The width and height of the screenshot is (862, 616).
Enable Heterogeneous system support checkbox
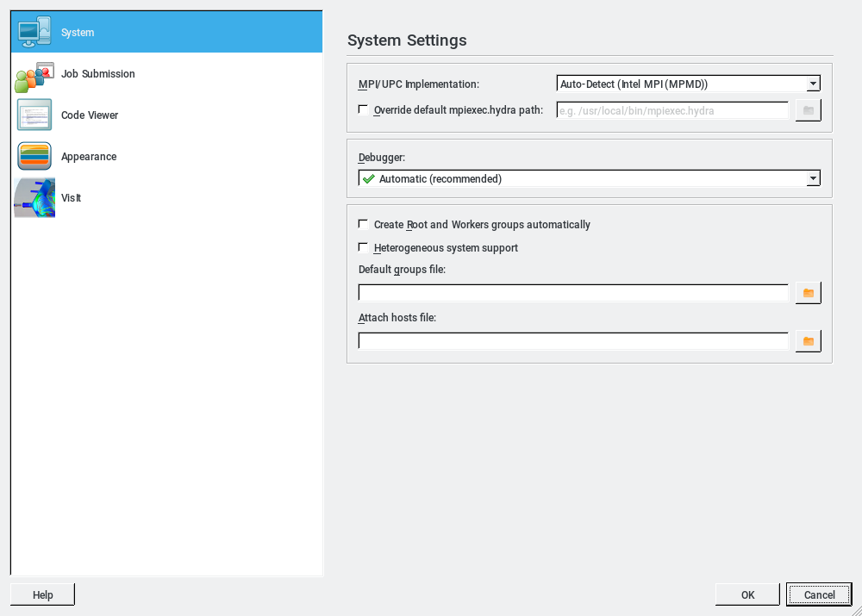point(363,247)
